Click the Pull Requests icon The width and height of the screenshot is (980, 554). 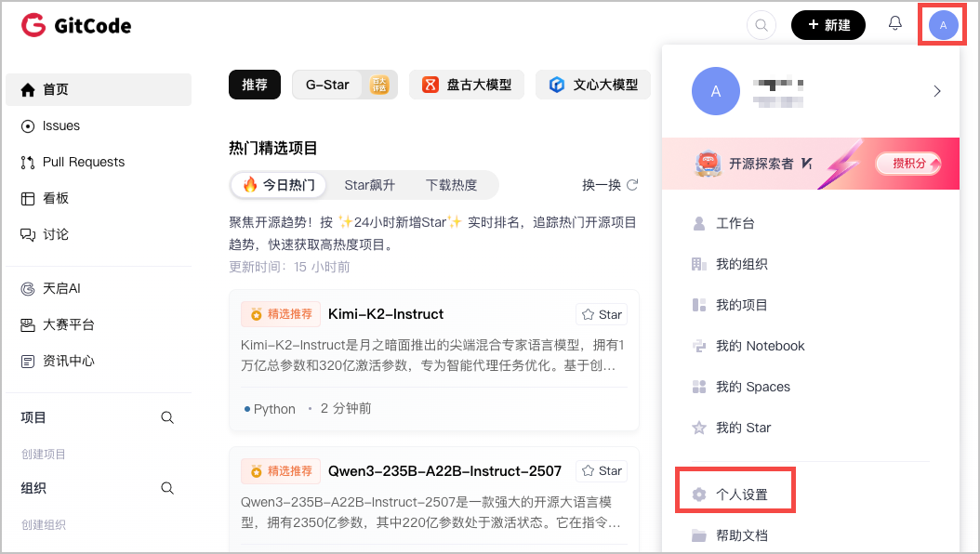[28, 163]
